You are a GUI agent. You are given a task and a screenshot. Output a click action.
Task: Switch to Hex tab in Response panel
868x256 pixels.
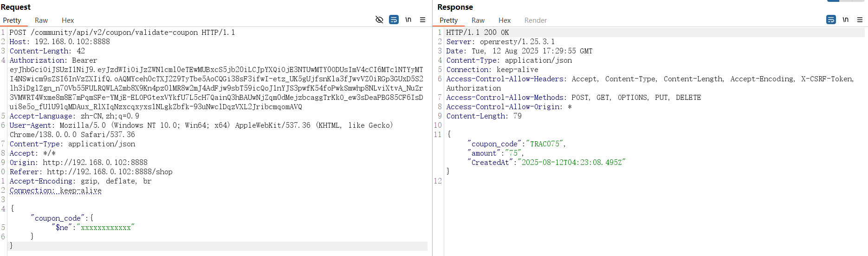[505, 20]
